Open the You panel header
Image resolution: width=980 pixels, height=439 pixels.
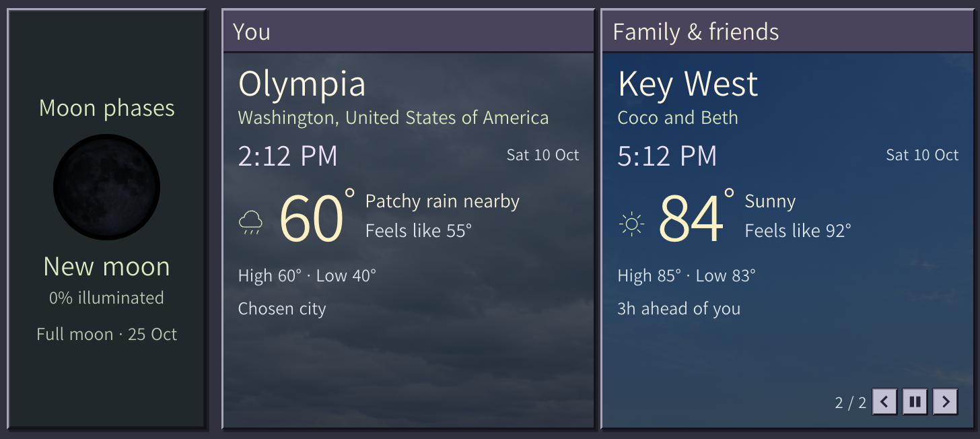409,32
